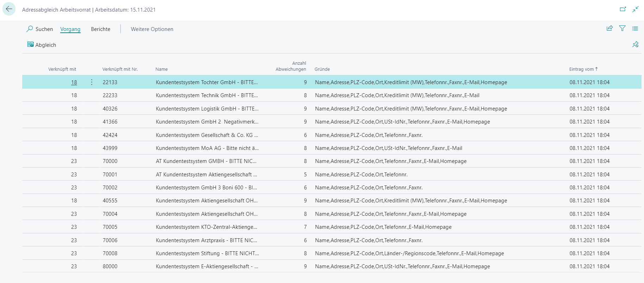Viewport: 644px width, 283px height.
Task: Open the filter pane icon
Action: coord(622,29)
